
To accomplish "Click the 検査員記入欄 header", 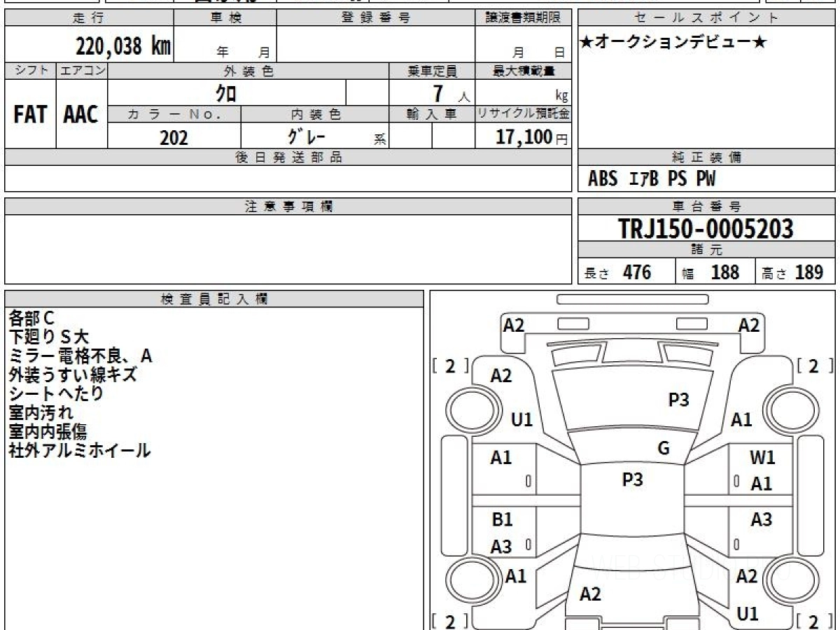I will click(x=214, y=299).
